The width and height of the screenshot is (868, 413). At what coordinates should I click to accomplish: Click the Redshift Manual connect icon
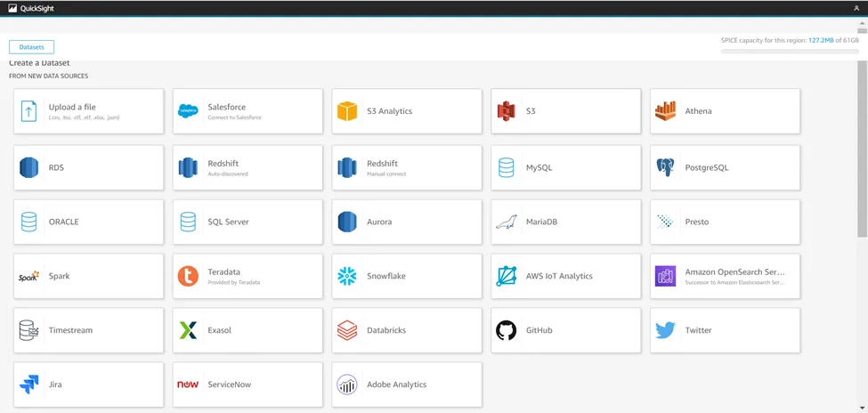pos(347,167)
